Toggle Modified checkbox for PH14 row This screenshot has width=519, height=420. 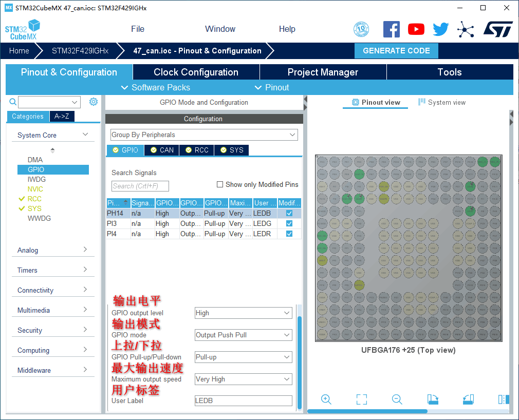click(x=289, y=213)
